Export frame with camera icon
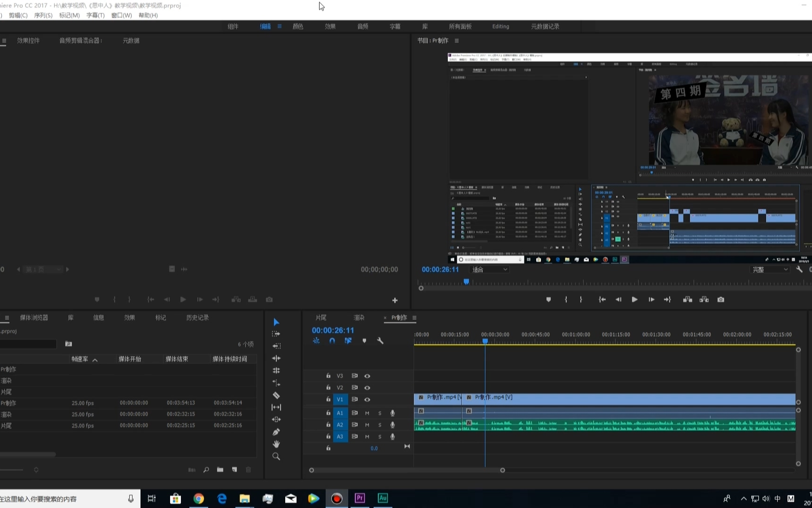 pos(721,300)
